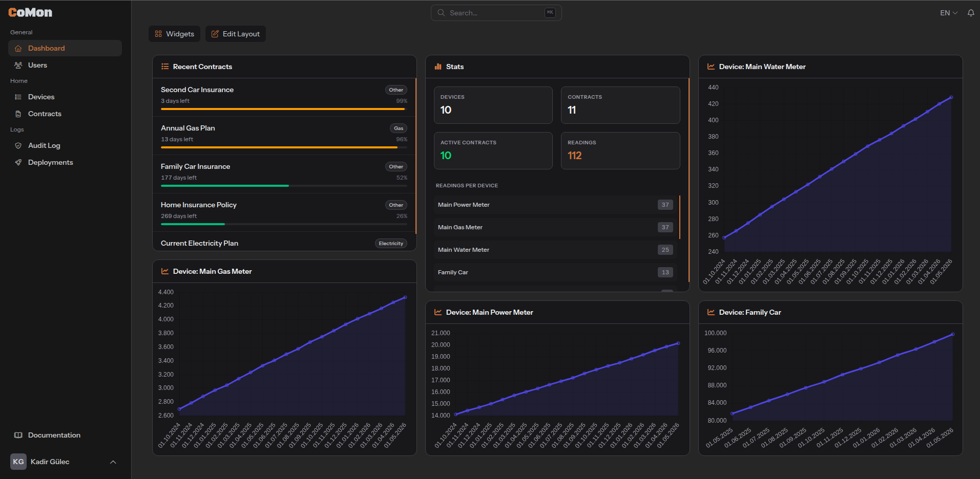Click the Widgets button
Image resolution: width=980 pixels, height=479 pixels.
pos(174,34)
